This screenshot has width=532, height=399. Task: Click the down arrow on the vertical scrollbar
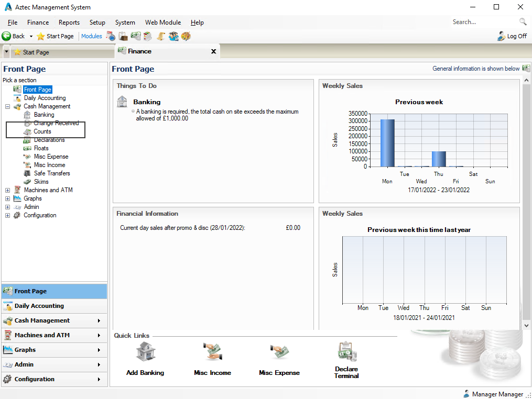[526, 325]
